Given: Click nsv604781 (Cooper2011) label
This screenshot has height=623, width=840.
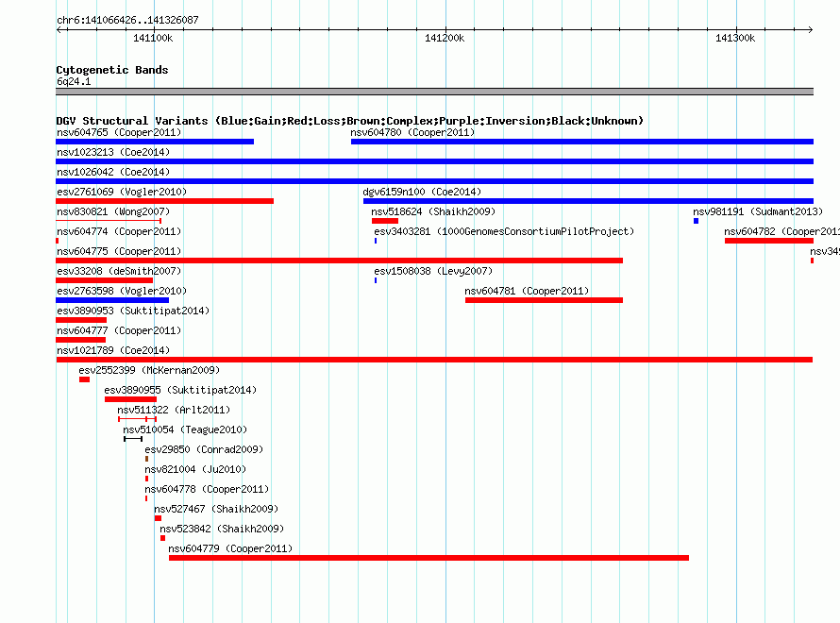Looking at the screenshot, I should click(527, 291).
